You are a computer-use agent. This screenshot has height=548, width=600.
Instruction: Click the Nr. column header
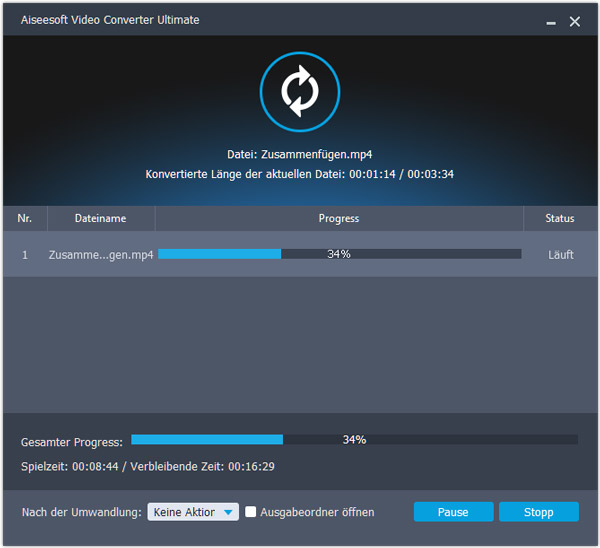coord(25,218)
